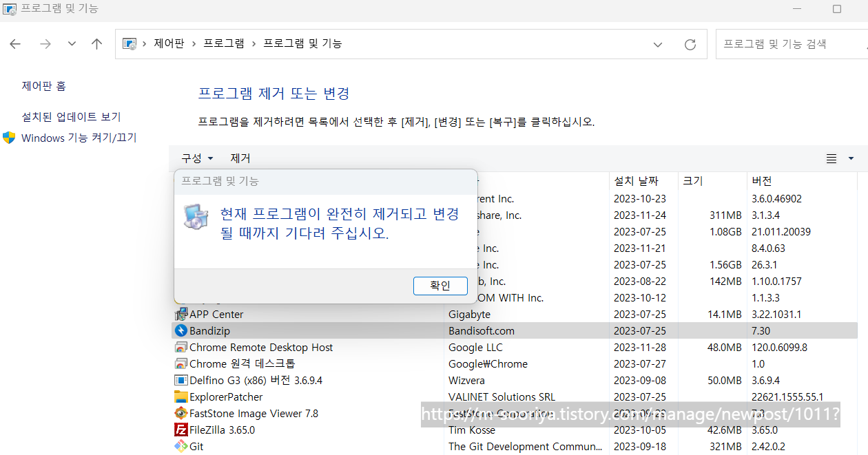Click the FastStone Image Viewer icon
Screen dimensions: 868x455
181,414
